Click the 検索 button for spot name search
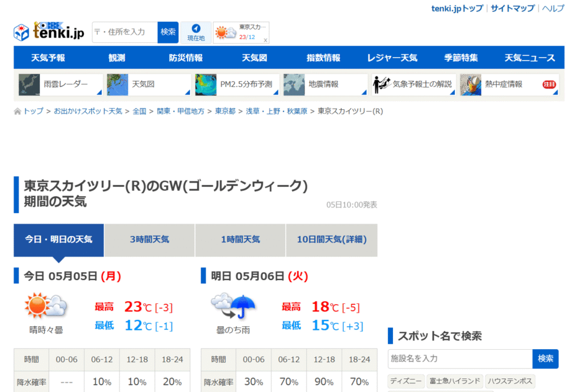Image resolution: width=585 pixels, height=392 pixels. pos(546,359)
